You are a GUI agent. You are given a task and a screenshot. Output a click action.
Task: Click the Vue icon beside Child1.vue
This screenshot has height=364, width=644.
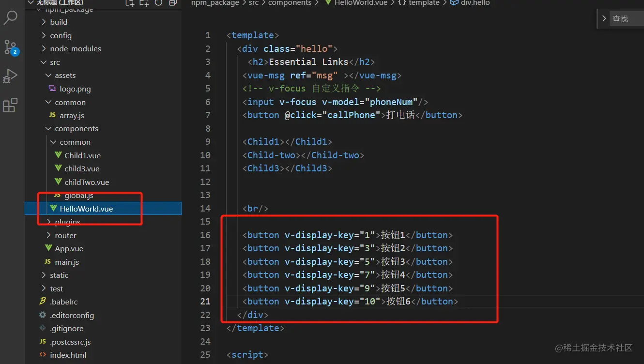click(x=58, y=155)
